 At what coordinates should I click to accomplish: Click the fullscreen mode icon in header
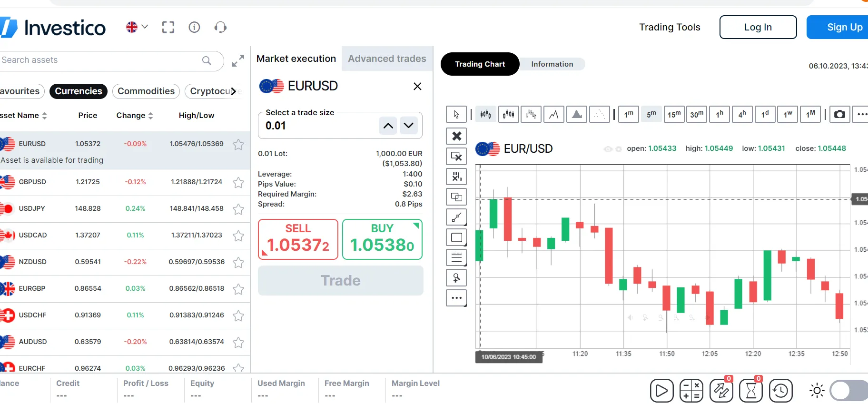[x=168, y=27]
